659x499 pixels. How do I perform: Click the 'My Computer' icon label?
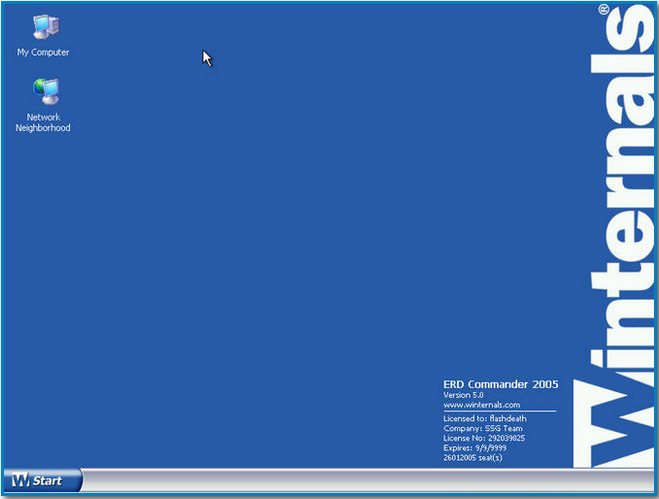pyautogui.click(x=43, y=52)
